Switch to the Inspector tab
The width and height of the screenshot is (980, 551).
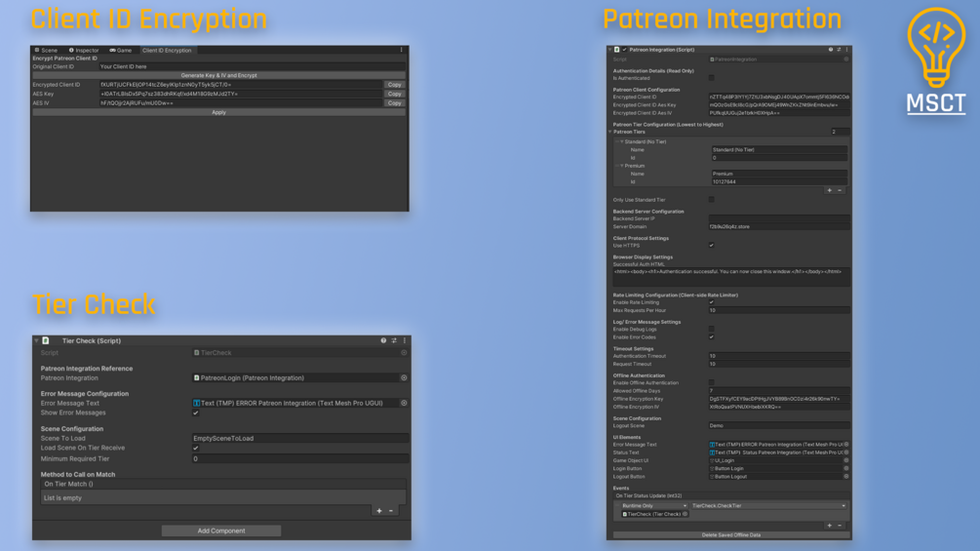point(84,50)
